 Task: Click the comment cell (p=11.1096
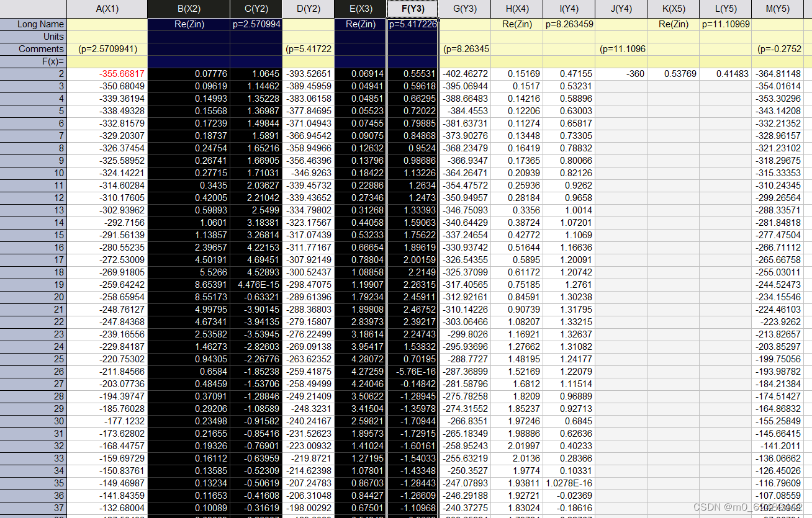coord(621,49)
